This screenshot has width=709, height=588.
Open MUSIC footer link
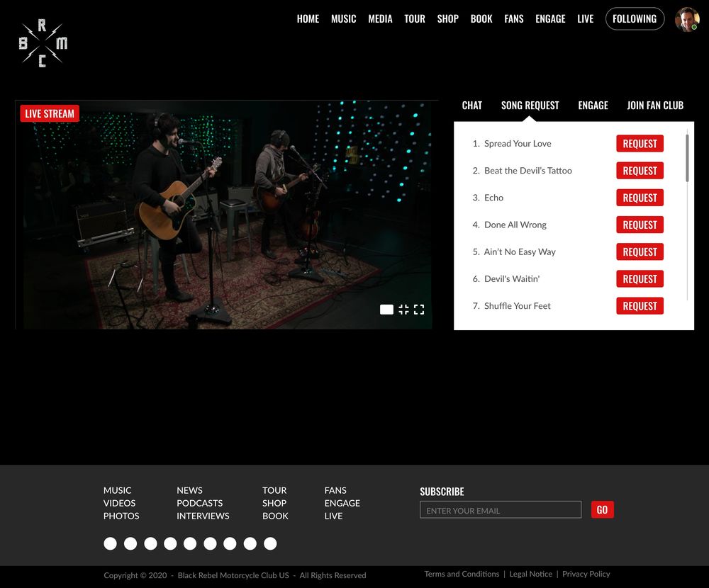pyautogui.click(x=118, y=490)
